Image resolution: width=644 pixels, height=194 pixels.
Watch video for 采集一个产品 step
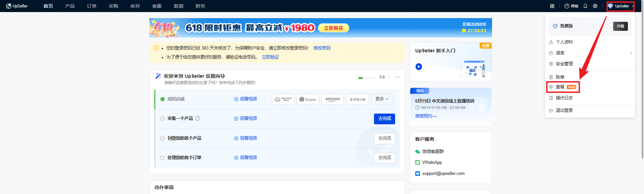coord(246,119)
